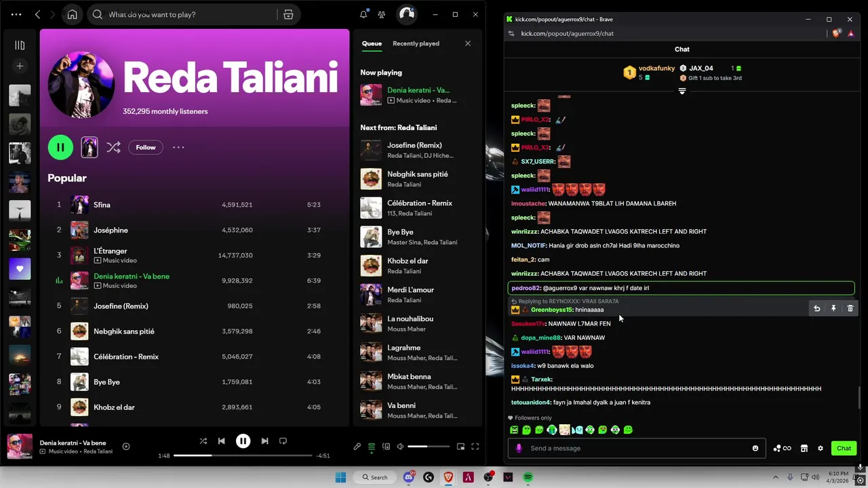This screenshot has width=868, height=488.
Task: Click purple microphone icon in chat box
Action: click(x=519, y=448)
